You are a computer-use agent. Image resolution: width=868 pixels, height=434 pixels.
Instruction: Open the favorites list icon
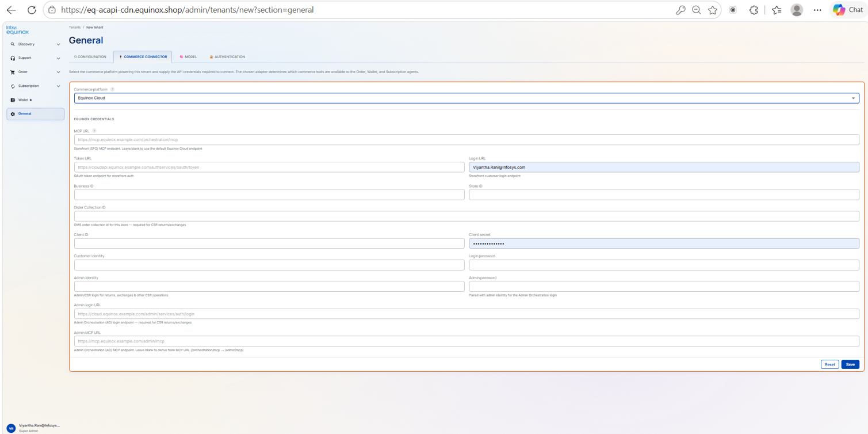coord(777,10)
